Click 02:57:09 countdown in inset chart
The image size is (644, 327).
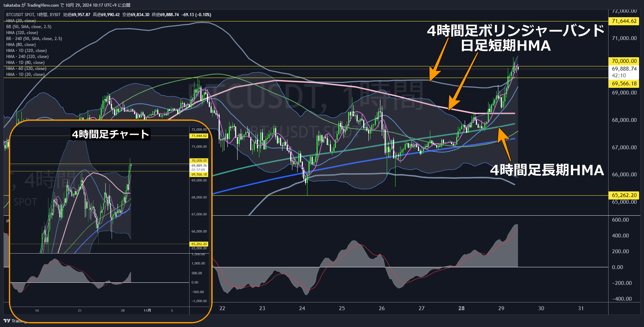(x=198, y=170)
